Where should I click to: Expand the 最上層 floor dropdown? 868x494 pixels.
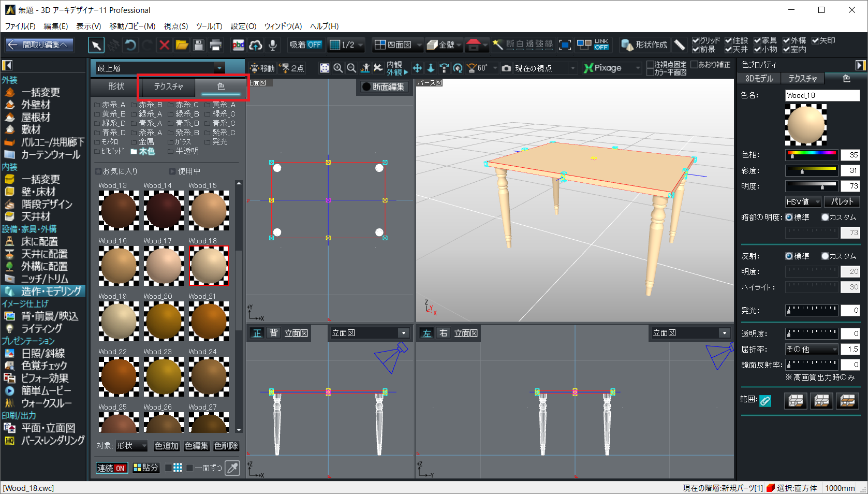(x=219, y=68)
